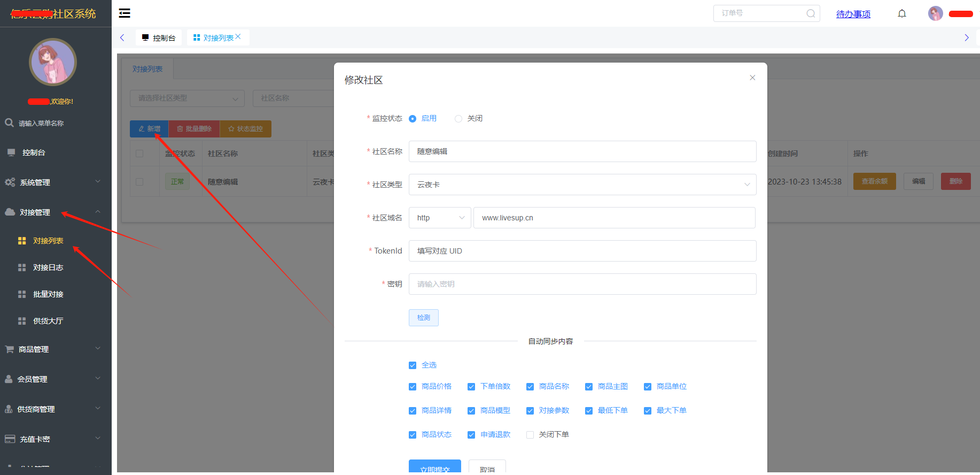The width and height of the screenshot is (980, 475).
Task: Open 批量对接 menu item
Action: 48,294
